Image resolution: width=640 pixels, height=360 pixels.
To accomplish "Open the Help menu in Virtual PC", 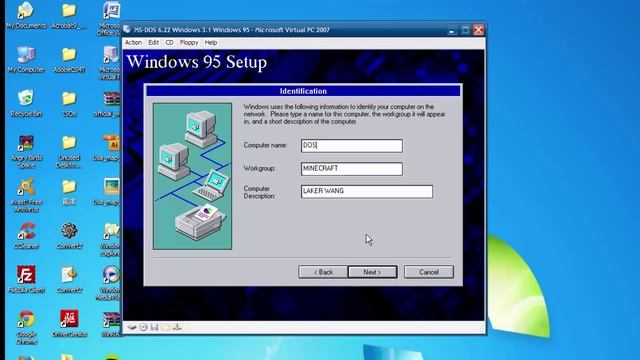I will 211,42.
